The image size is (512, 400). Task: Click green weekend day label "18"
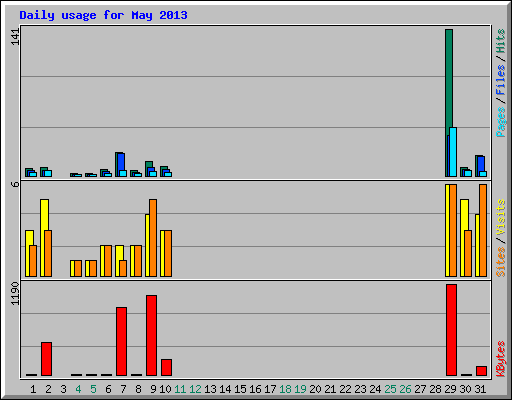285,389
